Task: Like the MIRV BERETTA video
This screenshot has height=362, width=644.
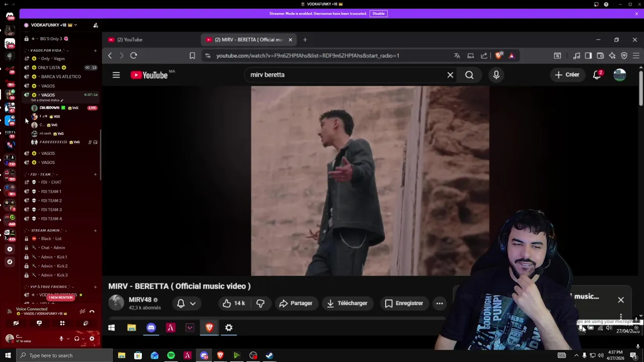Action: [234, 303]
